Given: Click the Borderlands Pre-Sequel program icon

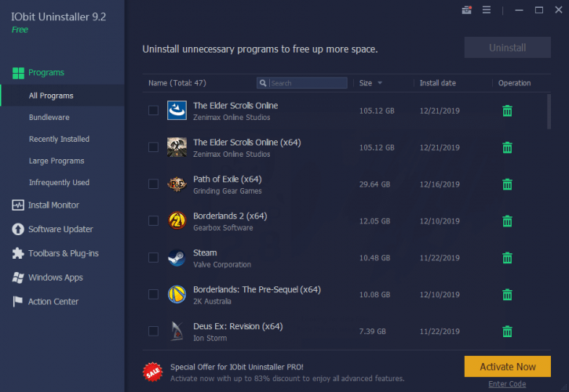Looking at the screenshot, I should (x=177, y=295).
